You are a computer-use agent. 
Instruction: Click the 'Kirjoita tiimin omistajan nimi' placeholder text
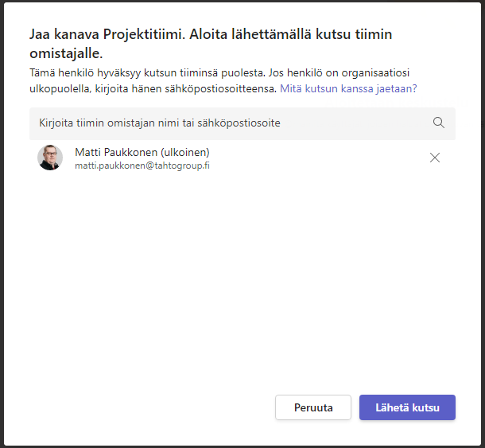point(160,123)
